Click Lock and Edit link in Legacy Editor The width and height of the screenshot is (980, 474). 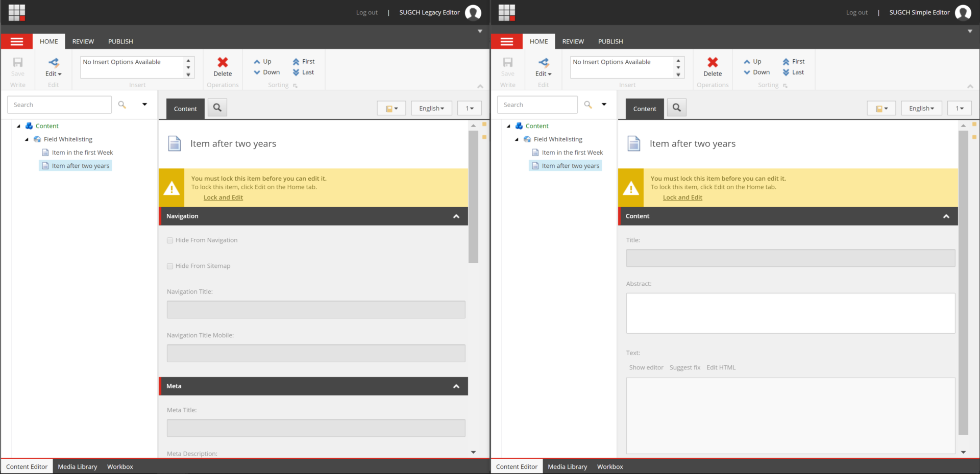point(223,197)
